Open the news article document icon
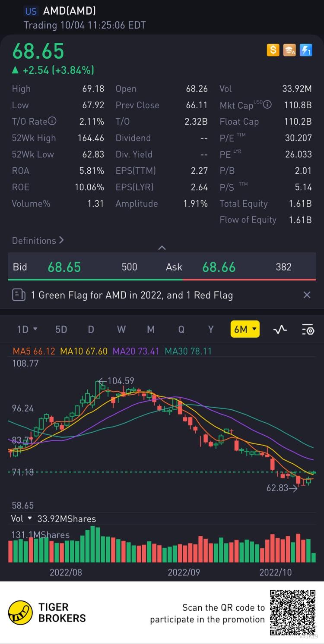 [19, 295]
